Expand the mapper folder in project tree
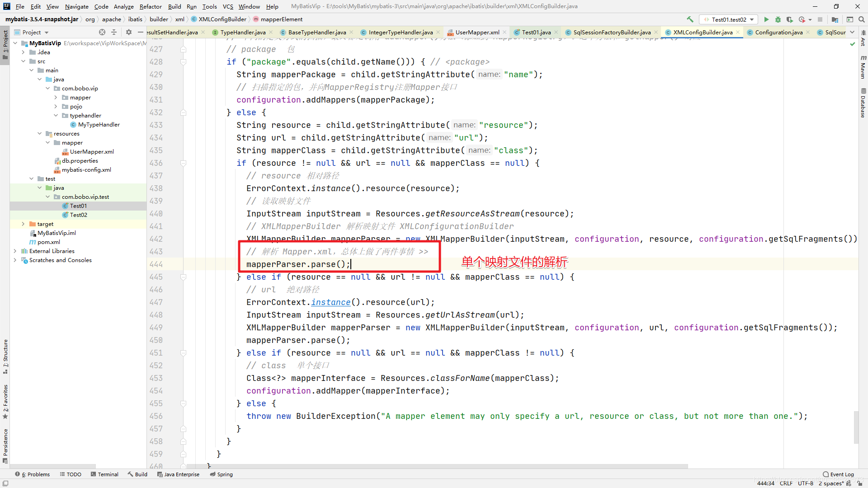This screenshot has width=868, height=488. coord(56,97)
